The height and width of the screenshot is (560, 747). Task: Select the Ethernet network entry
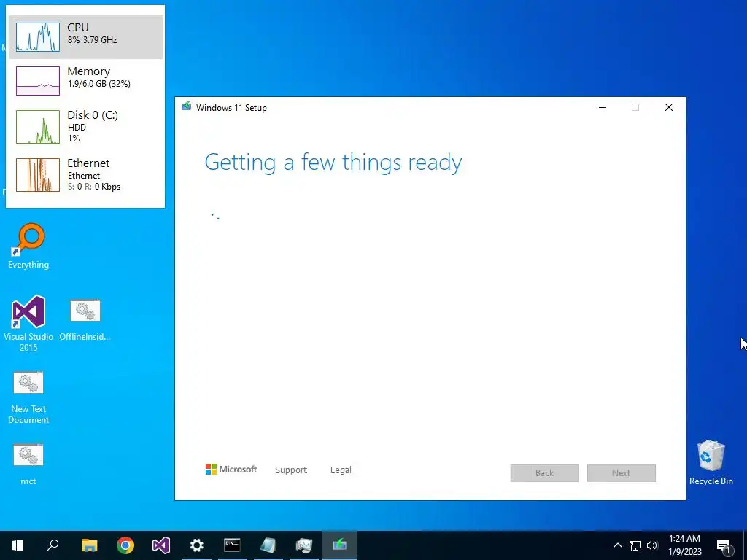click(86, 175)
